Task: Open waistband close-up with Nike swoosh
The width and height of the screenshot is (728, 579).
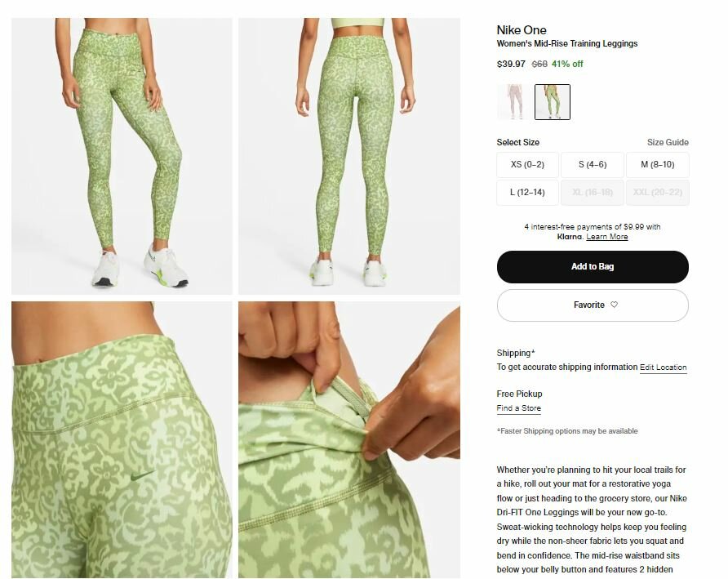Action: (x=122, y=439)
